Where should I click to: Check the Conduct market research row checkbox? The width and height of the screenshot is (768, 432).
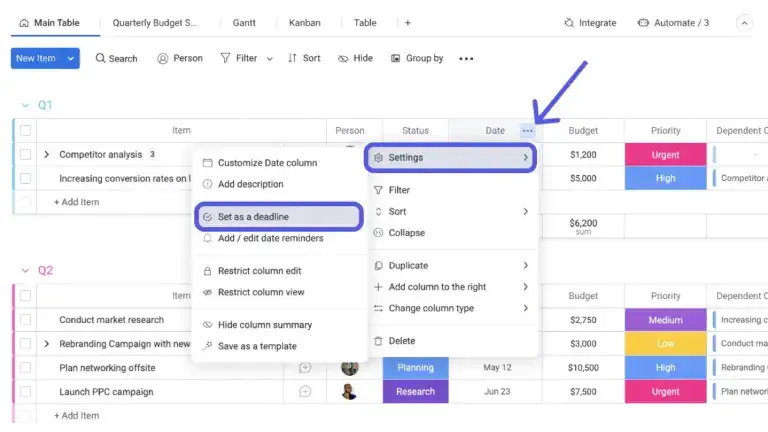[25, 320]
